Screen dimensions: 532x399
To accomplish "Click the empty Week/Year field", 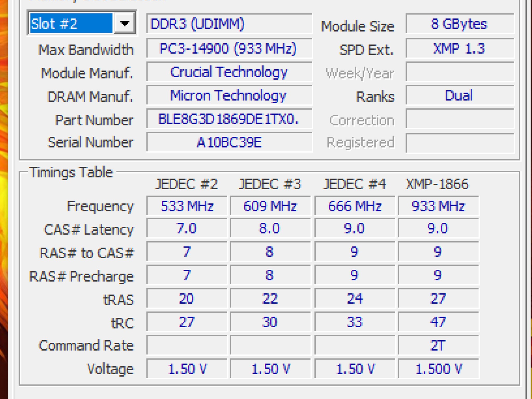I will click(x=460, y=72).
